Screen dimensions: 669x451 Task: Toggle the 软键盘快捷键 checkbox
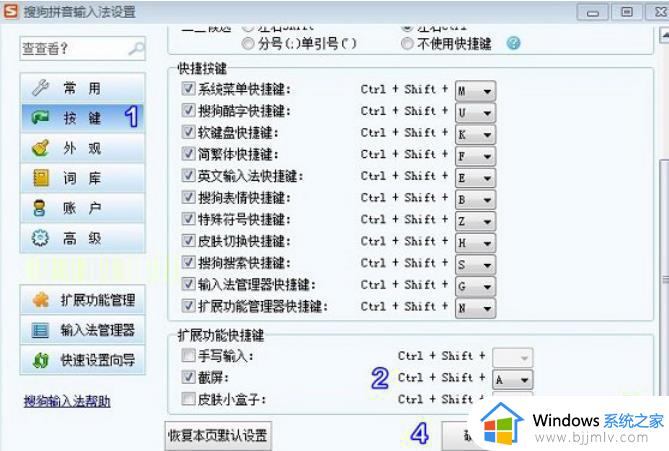(x=188, y=132)
